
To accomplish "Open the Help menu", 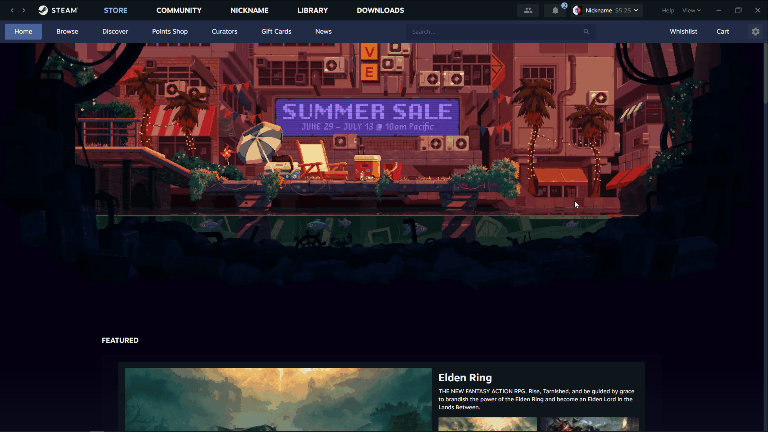I will 668,10.
